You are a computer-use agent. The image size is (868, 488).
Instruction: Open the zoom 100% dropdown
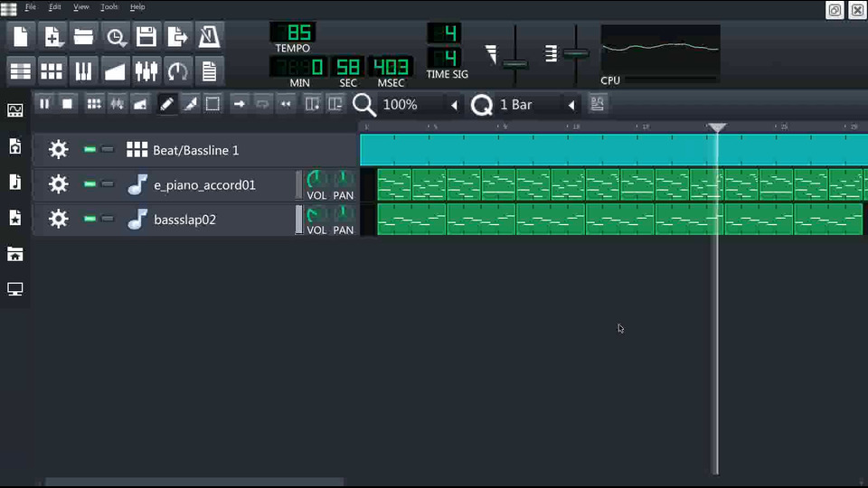454,105
